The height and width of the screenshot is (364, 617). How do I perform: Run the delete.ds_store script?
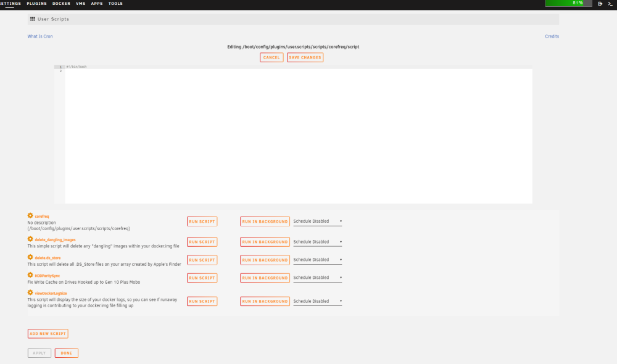(x=202, y=260)
